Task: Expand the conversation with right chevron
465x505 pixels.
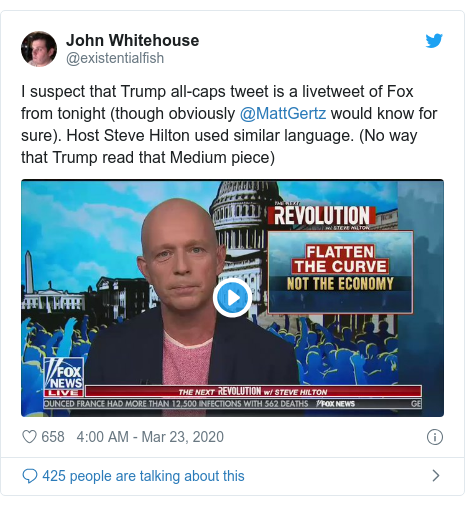Action: coord(435,476)
